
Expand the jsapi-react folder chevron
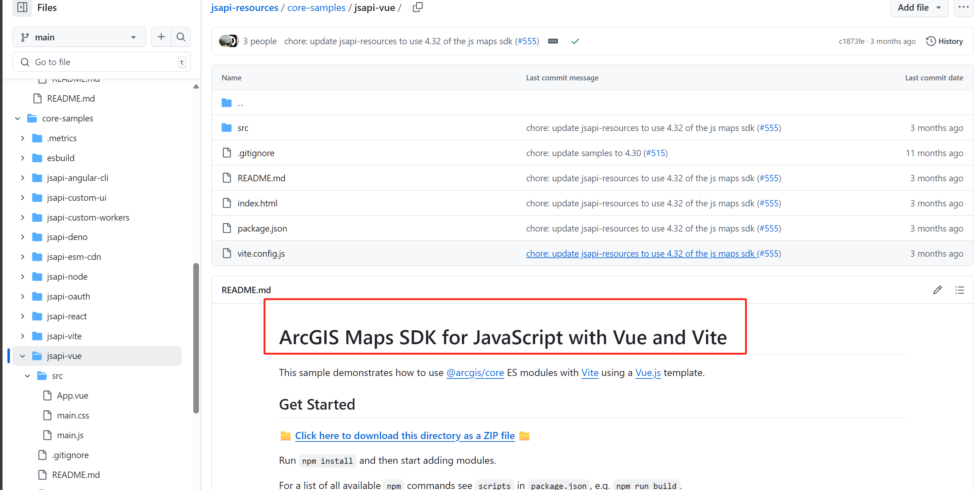pos(22,316)
